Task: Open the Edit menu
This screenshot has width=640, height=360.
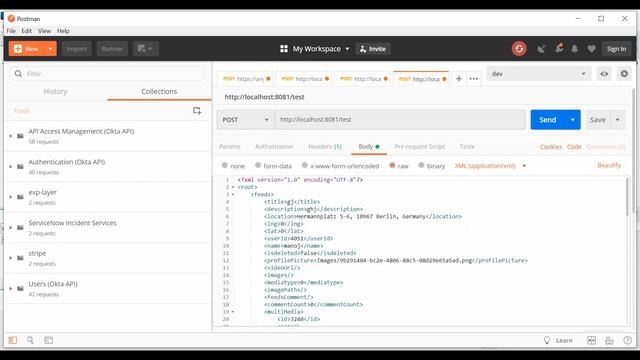Action: click(x=27, y=31)
